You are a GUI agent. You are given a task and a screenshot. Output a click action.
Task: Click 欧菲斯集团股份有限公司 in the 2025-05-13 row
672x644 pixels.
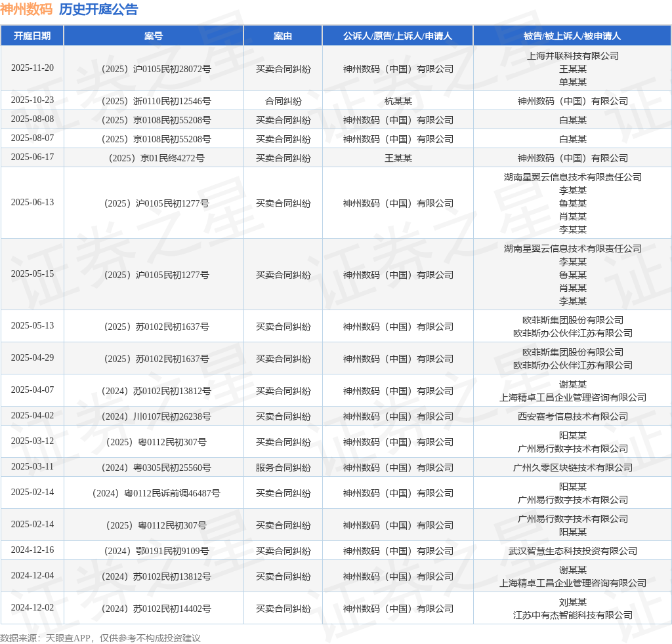click(x=572, y=320)
